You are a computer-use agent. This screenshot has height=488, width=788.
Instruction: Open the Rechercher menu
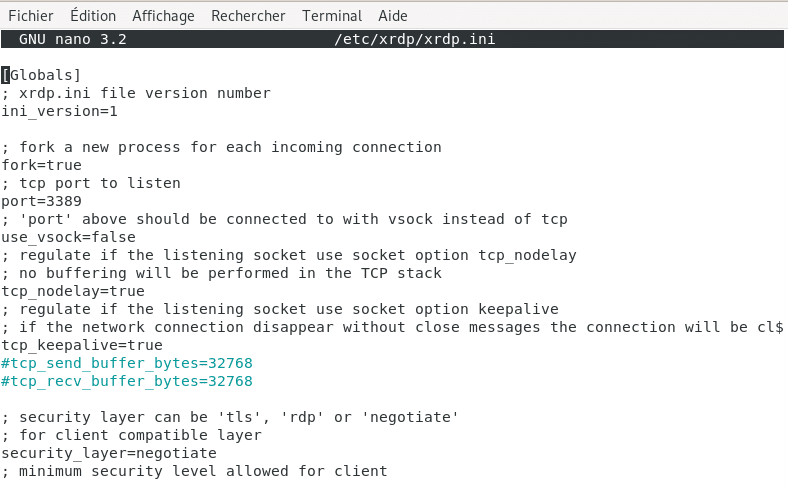pyautogui.click(x=248, y=16)
